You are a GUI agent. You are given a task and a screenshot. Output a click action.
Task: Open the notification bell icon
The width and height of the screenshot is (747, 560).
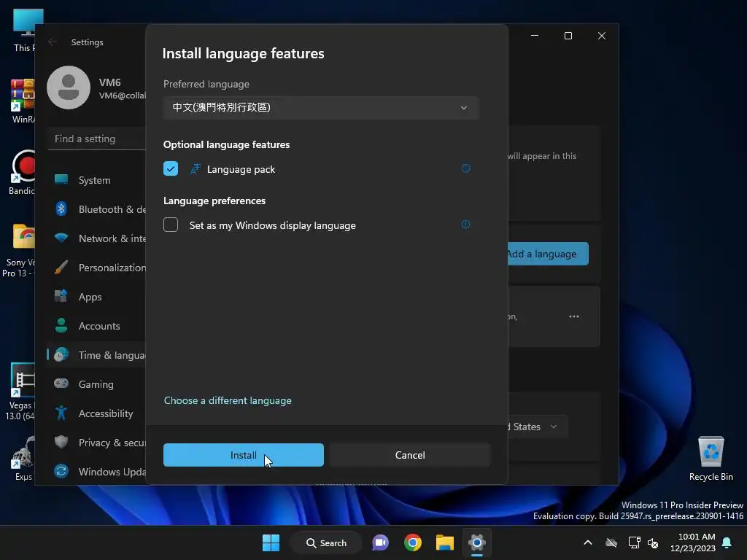(x=727, y=542)
